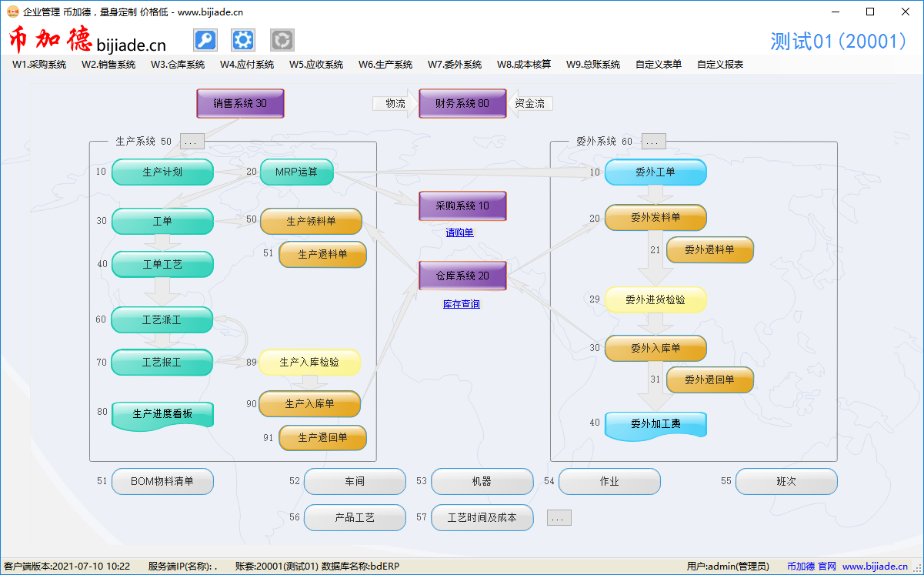Select the 仓库系统 20 purple module block

462,276
